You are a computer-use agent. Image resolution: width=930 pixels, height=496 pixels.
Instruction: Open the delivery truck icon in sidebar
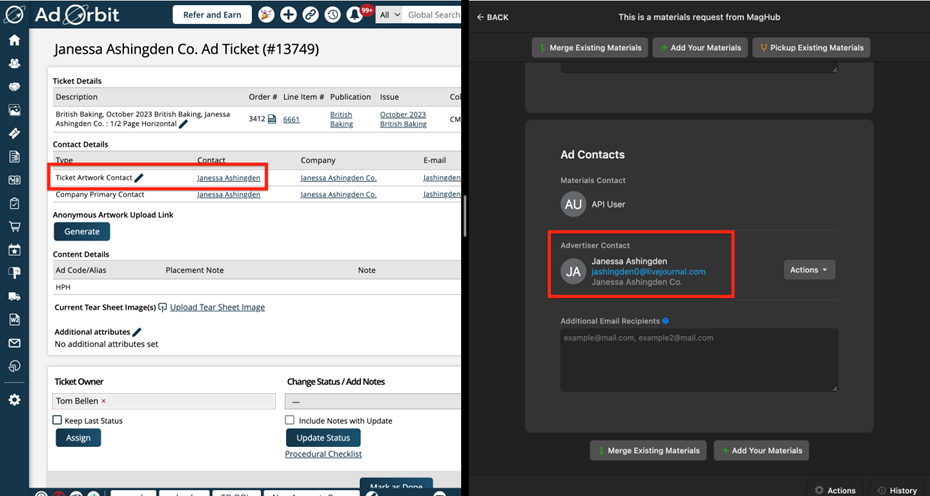(x=14, y=296)
